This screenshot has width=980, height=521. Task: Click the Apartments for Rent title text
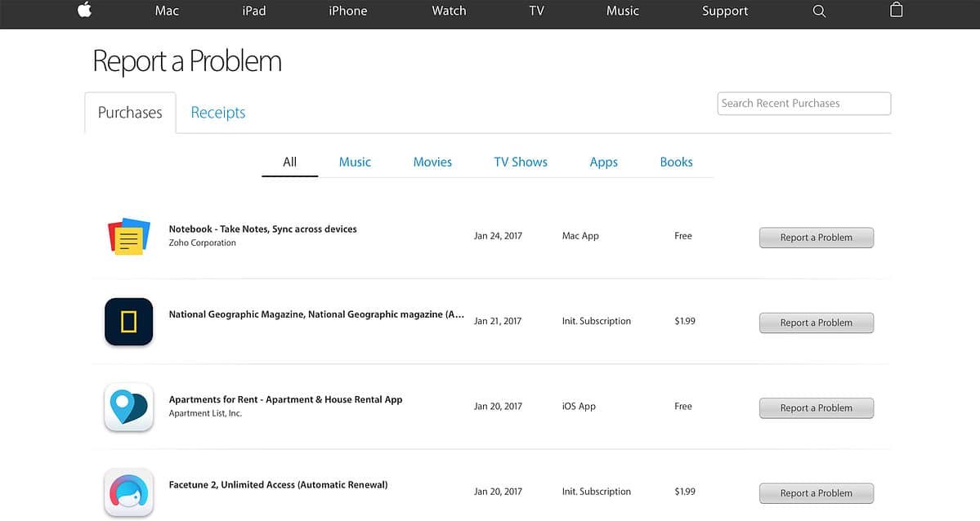point(285,400)
